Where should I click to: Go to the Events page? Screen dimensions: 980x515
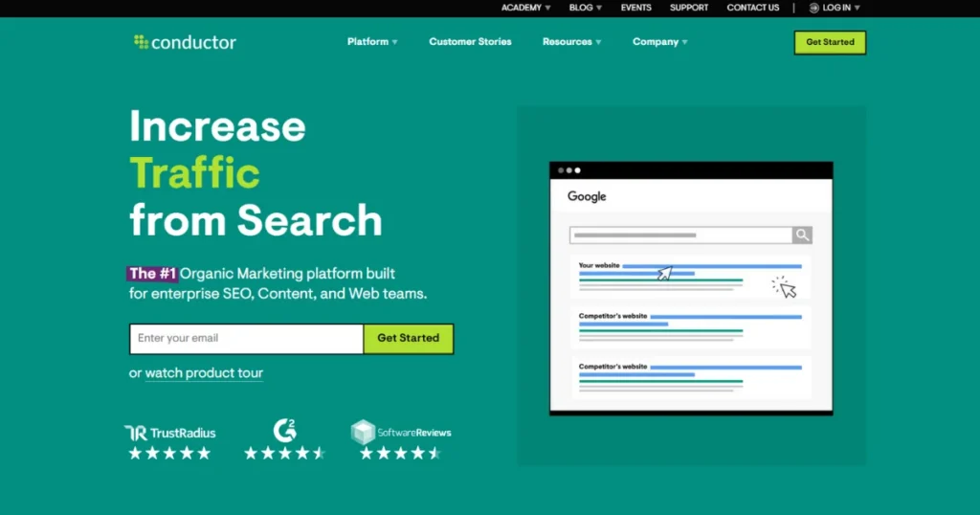click(635, 8)
